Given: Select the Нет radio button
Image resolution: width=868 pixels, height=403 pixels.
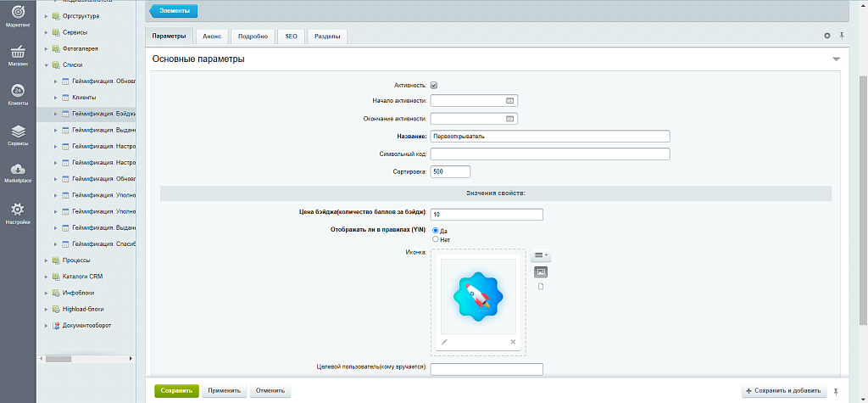Looking at the screenshot, I should coord(436,239).
